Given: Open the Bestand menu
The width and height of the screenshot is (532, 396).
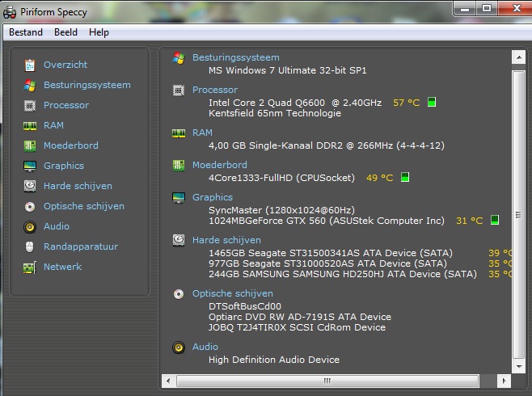Looking at the screenshot, I should pyautogui.click(x=26, y=32).
